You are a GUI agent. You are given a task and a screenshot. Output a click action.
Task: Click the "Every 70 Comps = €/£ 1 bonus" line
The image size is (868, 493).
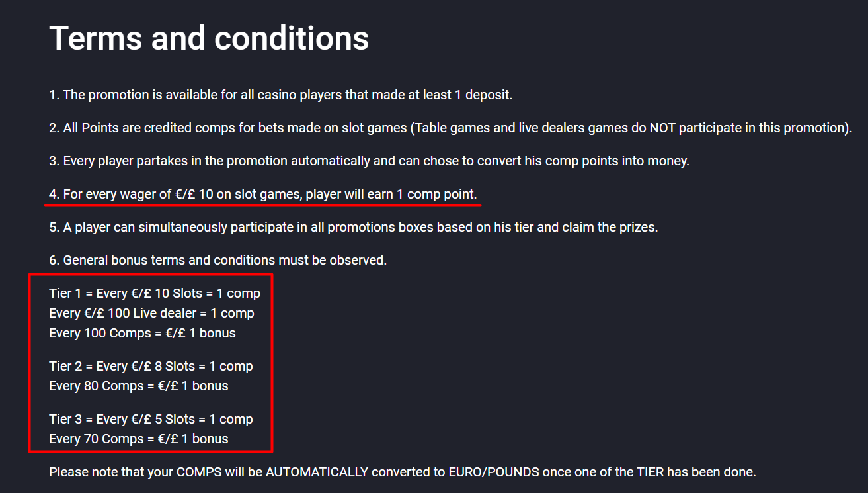point(139,439)
